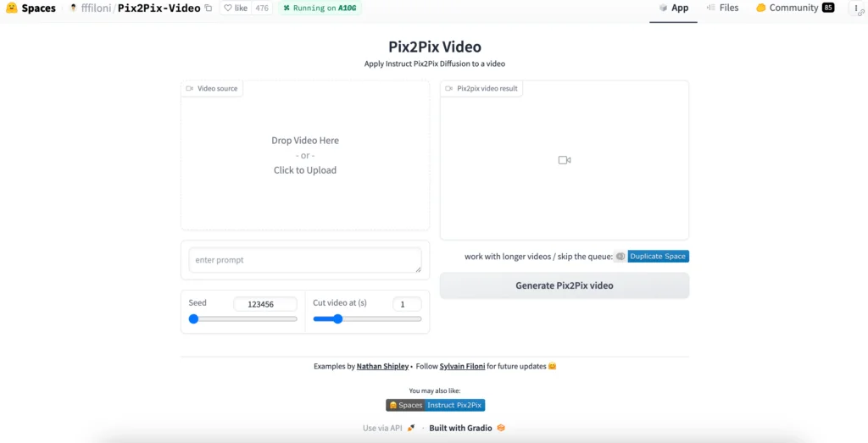
Task: Click the Video source label icon
Action: [x=190, y=88]
